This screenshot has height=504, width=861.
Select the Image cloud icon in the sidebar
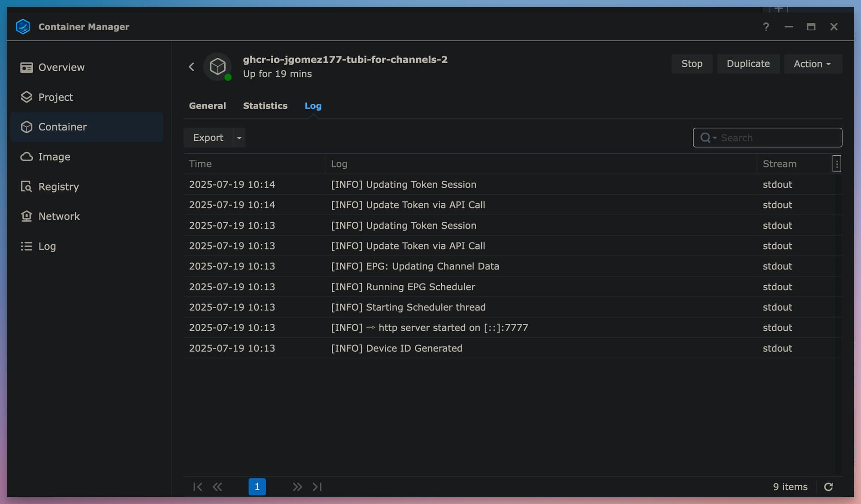point(26,157)
